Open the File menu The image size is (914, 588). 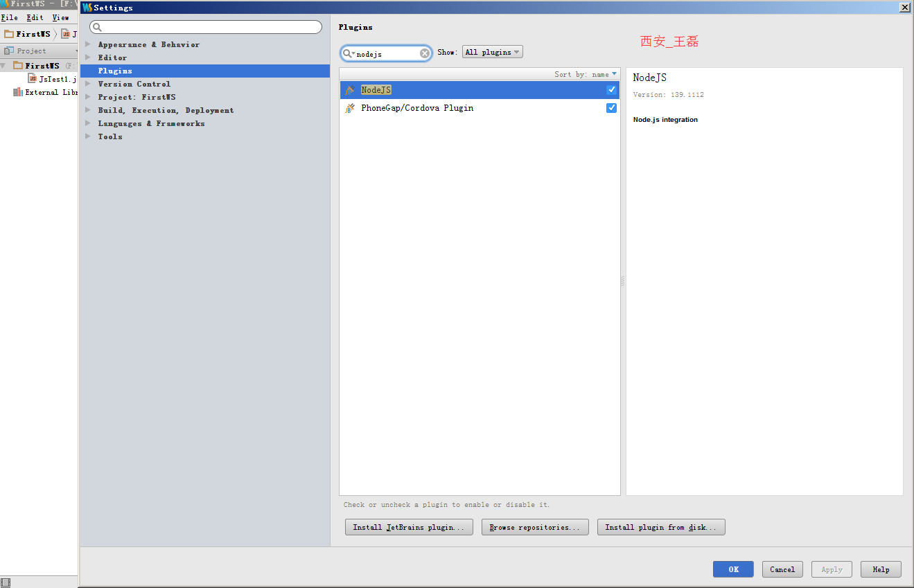[9, 17]
